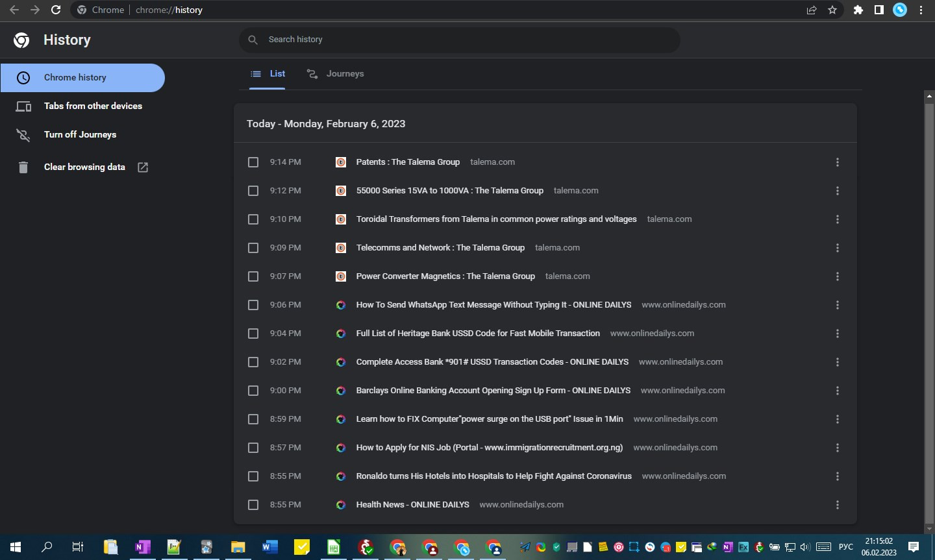Open Telegram tray icon

coord(525,547)
